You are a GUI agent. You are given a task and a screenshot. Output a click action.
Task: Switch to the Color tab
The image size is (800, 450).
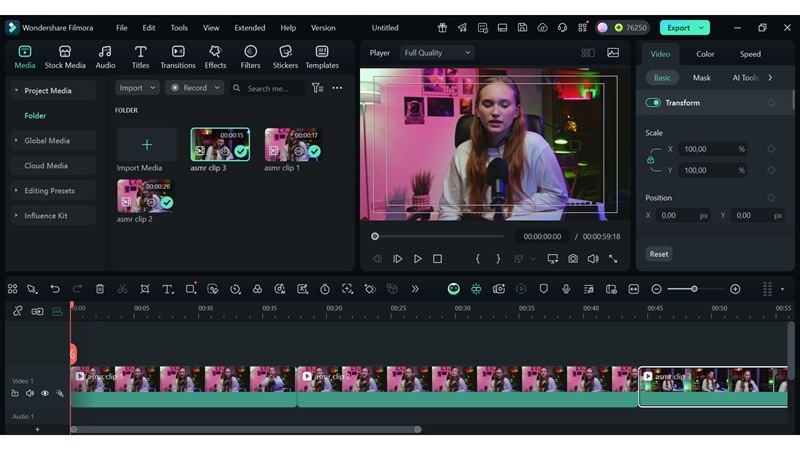tap(705, 54)
